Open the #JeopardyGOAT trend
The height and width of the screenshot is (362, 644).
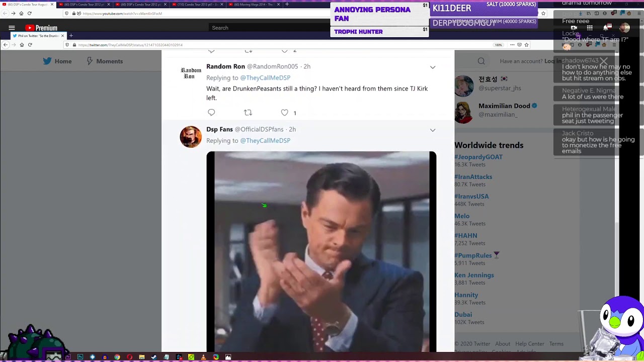pos(478,157)
